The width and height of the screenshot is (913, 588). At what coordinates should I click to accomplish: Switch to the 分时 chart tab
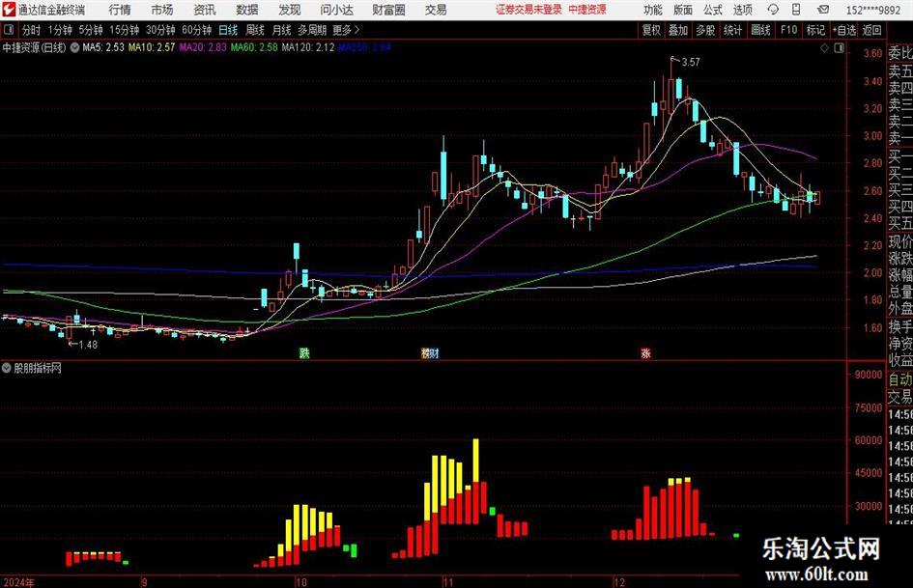coord(31,30)
